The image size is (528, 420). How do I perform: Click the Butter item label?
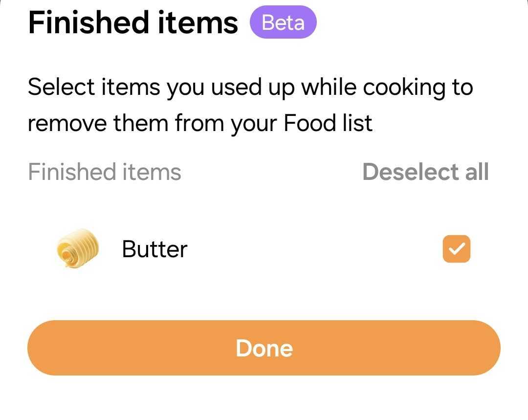(154, 249)
